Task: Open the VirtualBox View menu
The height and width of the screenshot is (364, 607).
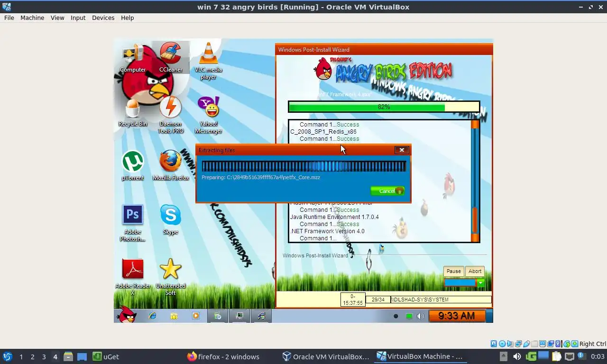Action: tap(57, 18)
